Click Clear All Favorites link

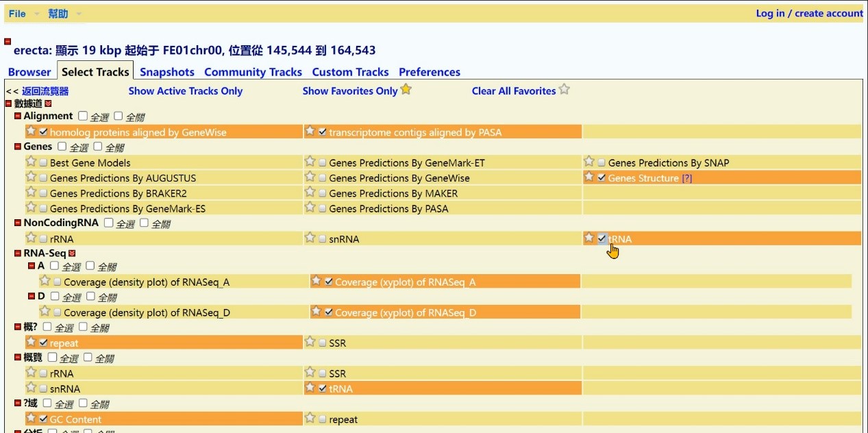coord(513,91)
